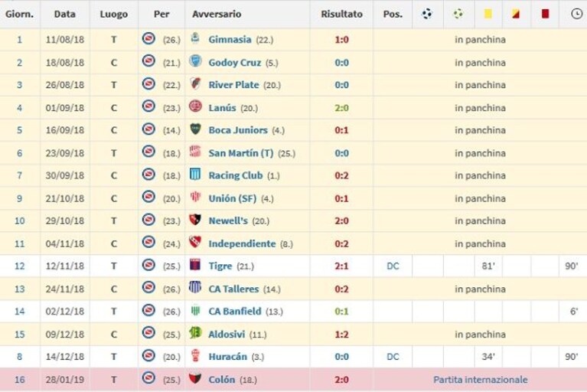Click the DC position in Tigre row

click(x=393, y=266)
